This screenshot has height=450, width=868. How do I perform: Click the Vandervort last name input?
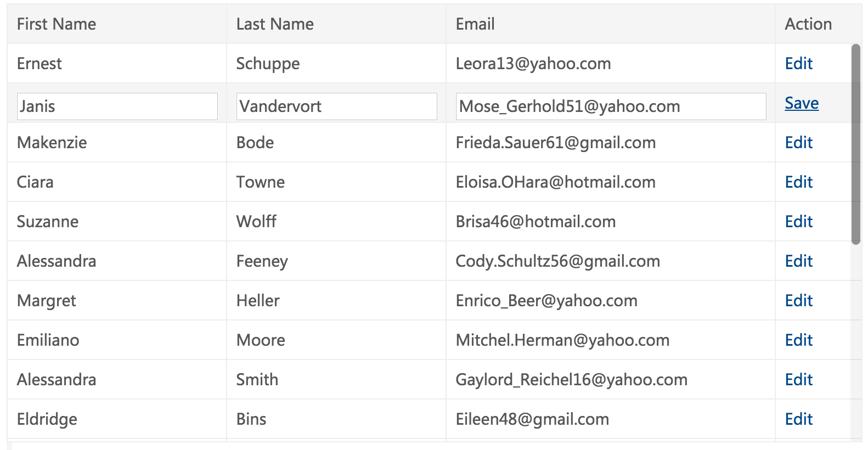click(x=337, y=106)
